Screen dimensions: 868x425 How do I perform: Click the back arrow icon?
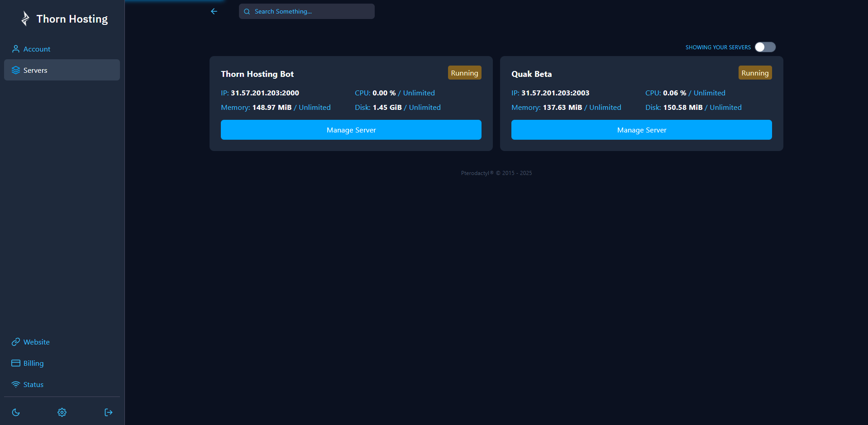214,11
